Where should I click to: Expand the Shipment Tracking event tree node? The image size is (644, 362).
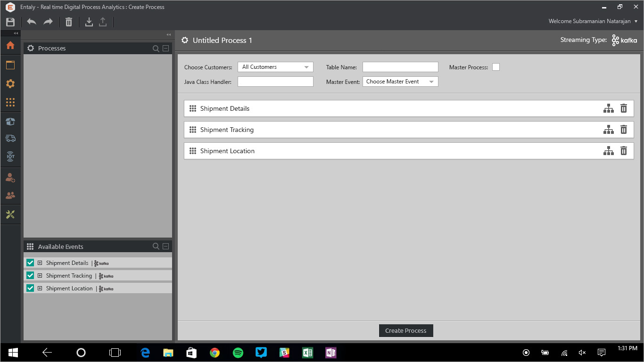40,276
